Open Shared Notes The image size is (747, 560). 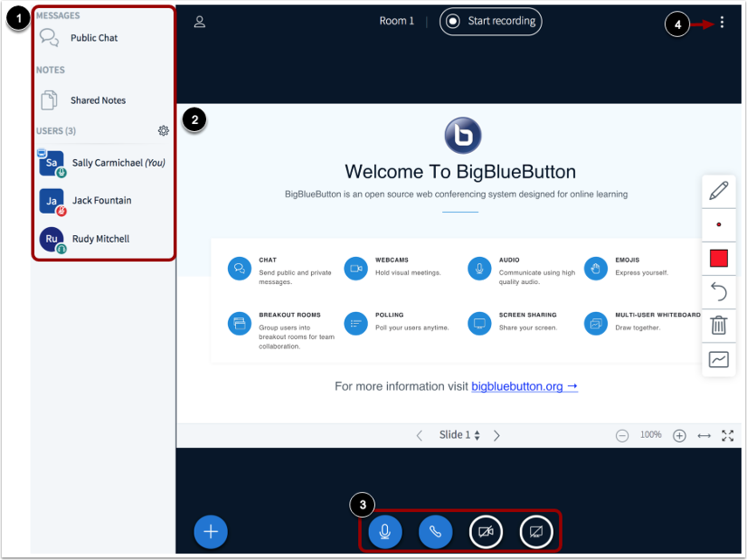pyautogui.click(x=83, y=100)
